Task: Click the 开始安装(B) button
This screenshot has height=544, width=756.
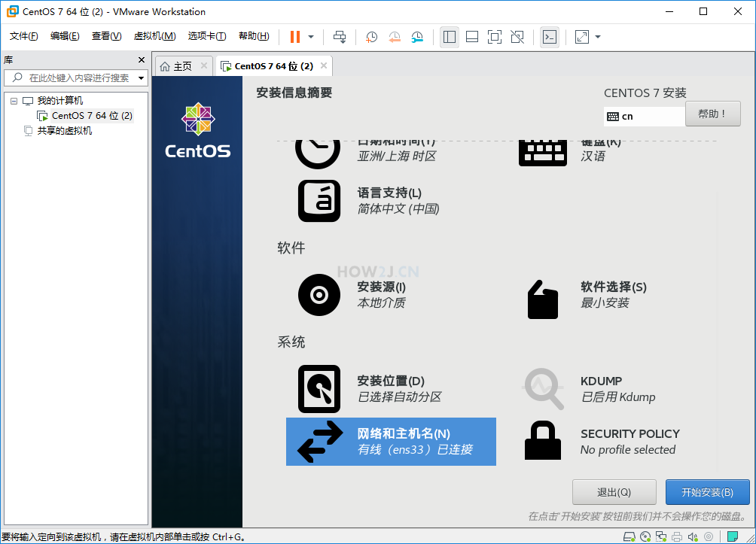Action: pyautogui.click(x=708, y=491)
